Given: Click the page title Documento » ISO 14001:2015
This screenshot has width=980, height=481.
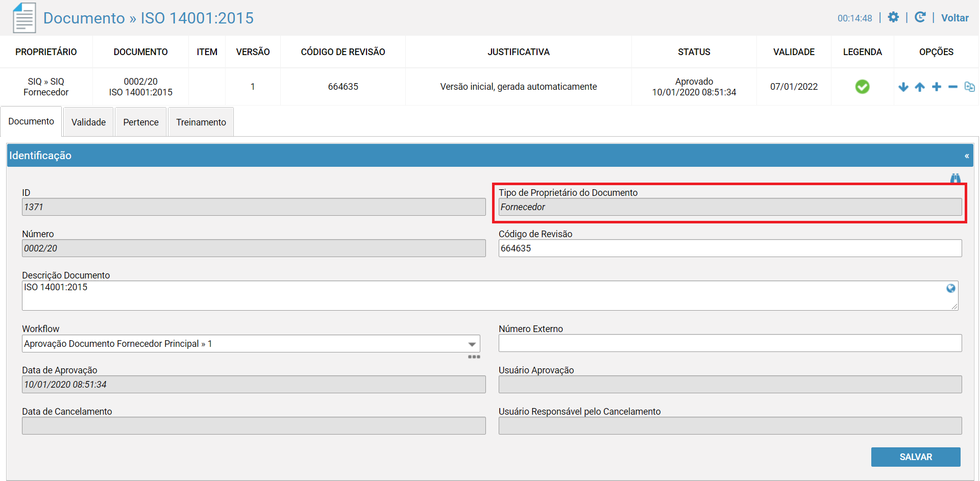Looking at the screenshot, I should [x=149, y=18].
